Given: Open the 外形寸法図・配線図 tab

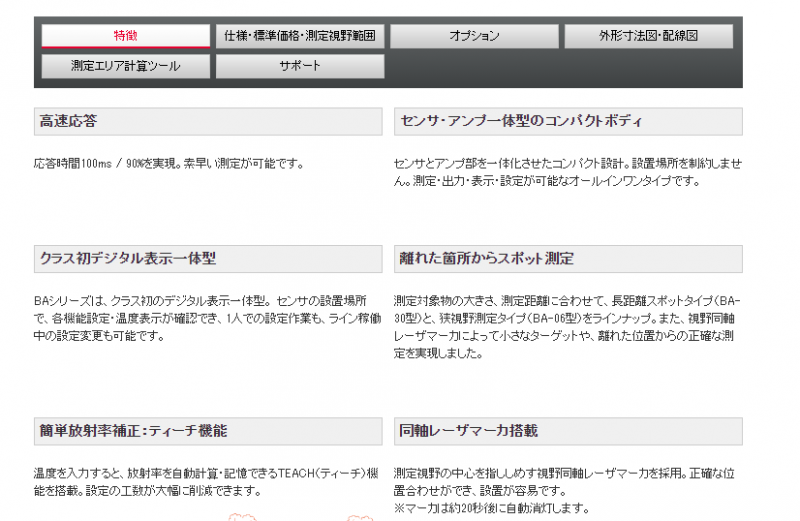Looking at the screenshot, I should coord(648,36).
